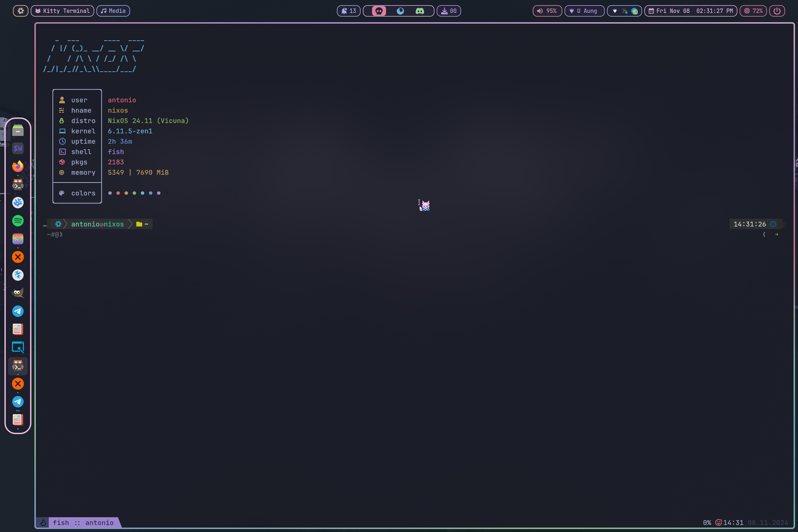
Task: Click the pink color dot in fetch output
Action: pos(118,193)
